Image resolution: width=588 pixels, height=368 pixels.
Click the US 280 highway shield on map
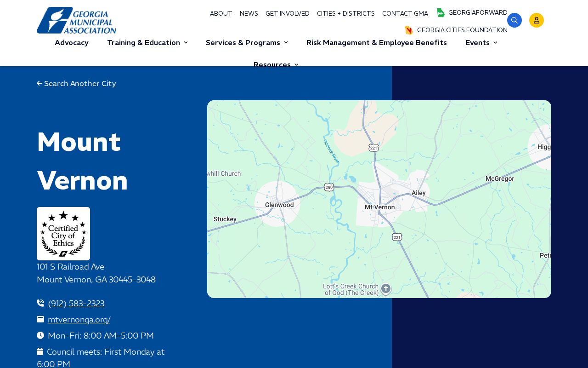(329, 187)
